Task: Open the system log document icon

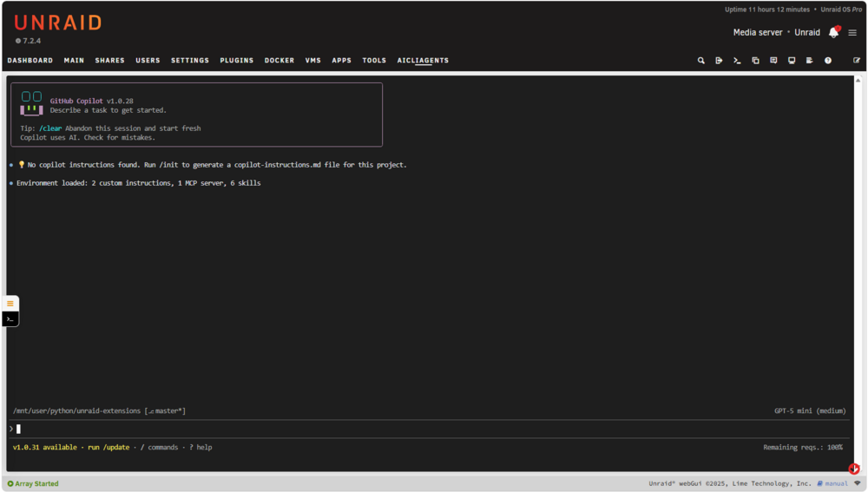Action: click(x=809, y=61)
